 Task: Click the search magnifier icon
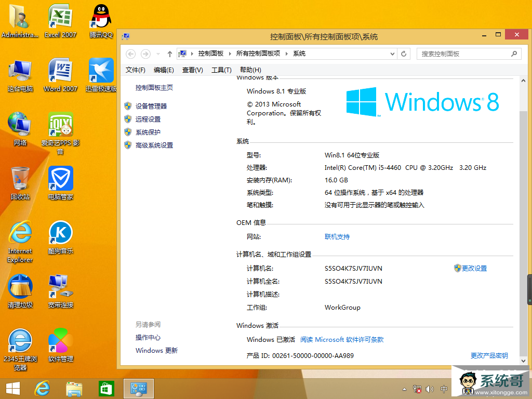tap(514, 54)
